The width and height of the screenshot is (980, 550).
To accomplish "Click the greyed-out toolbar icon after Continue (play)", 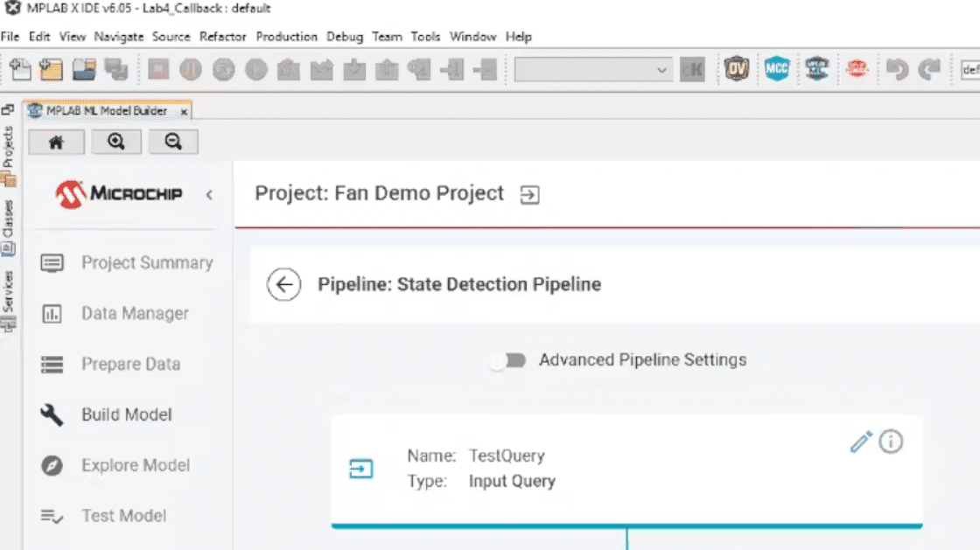I will tap(289, 69).
